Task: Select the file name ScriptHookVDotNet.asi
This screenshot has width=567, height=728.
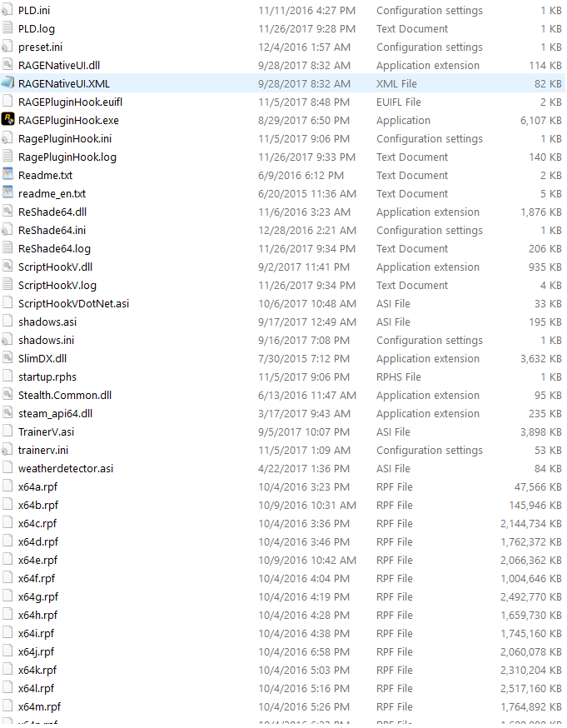Action: [73, 304]
